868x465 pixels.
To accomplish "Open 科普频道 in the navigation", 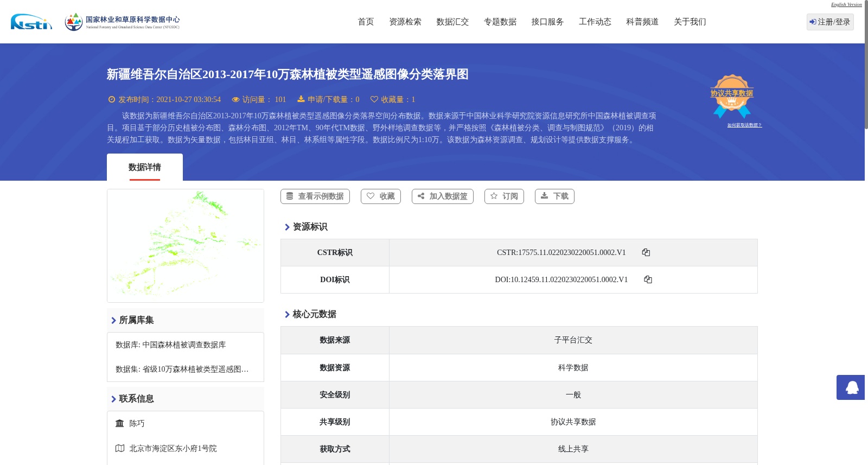I will [x=642, y=22].
